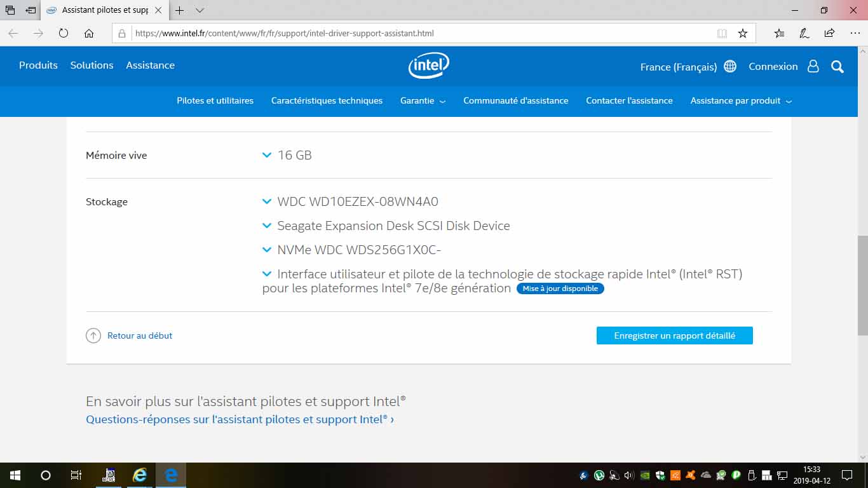The width and height of the screenshot is (868, 488).
Task: Add this page to favorites star icon
Action: tap(743, 33)
